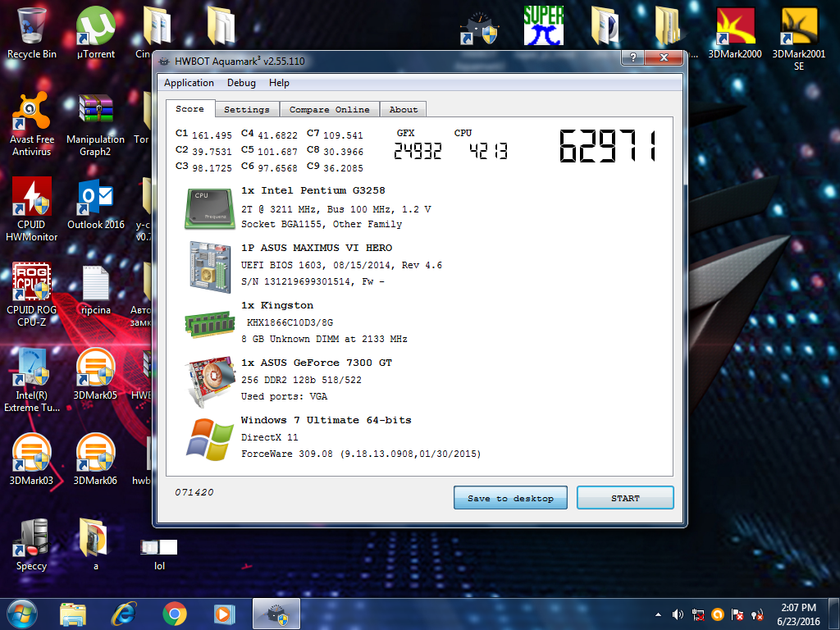Launch CPUID ROG CPU-Z shortcut

pos(32,294)
